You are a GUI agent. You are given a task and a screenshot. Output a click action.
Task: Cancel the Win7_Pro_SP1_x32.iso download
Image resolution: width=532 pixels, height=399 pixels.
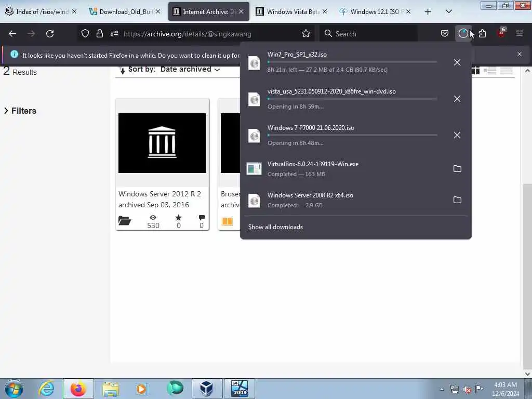[457, 62]
